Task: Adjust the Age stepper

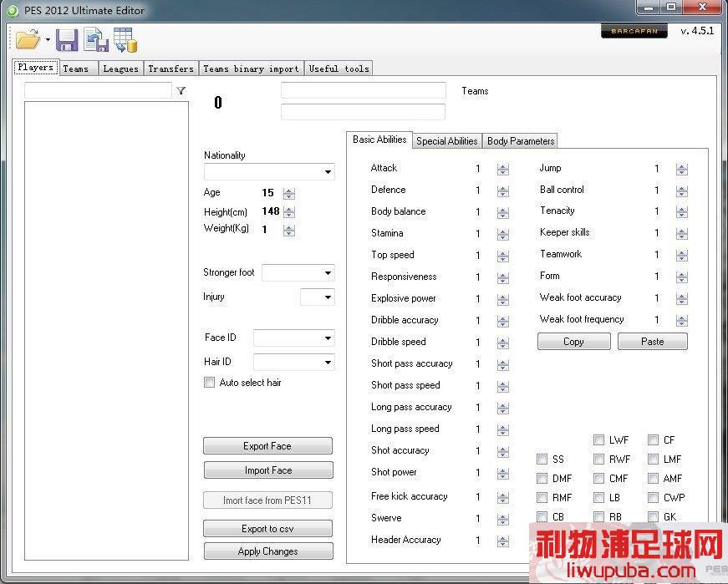Action: coord(289,194)
